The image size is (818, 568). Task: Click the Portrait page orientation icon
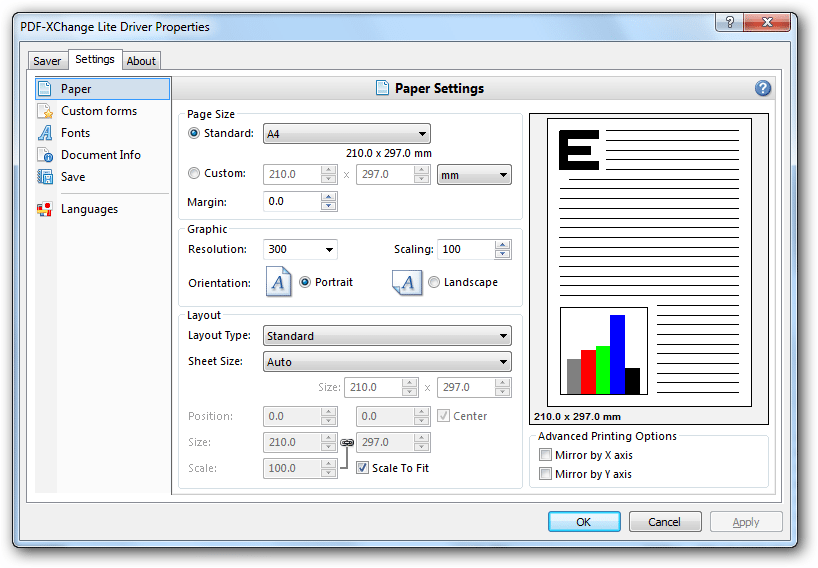pos(279,282)
